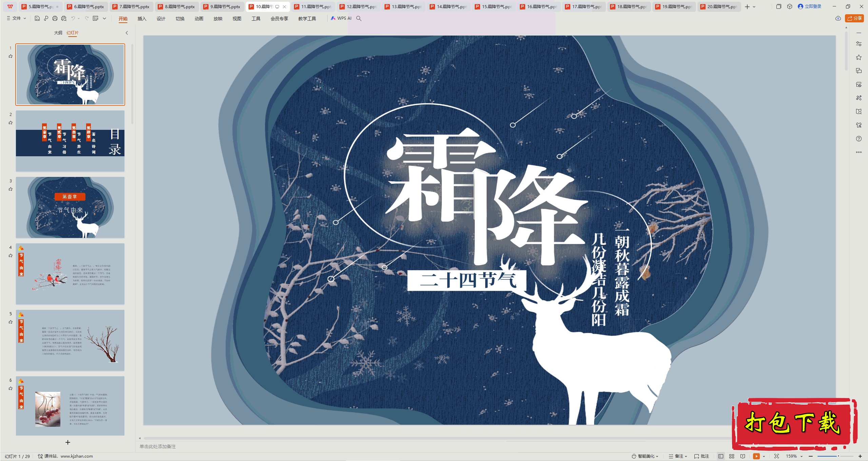The width and height of the screenshot is (868, 461).
Task: Open the 切换 ribbon tab
Action: (180, 19)
